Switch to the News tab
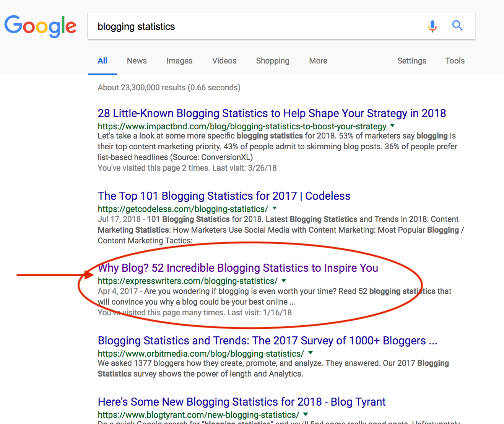Screen dimensions: 504x424 click(137, 61)
